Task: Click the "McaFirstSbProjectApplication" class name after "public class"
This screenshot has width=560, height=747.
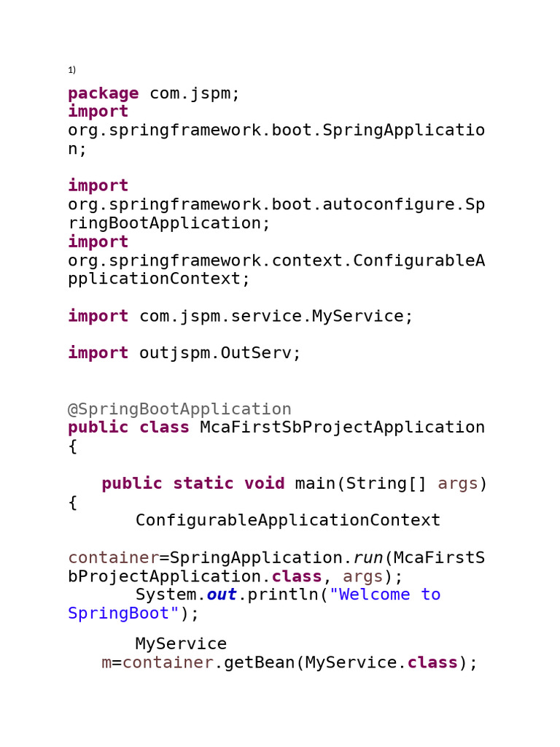Action: click(x=343, y=427)
